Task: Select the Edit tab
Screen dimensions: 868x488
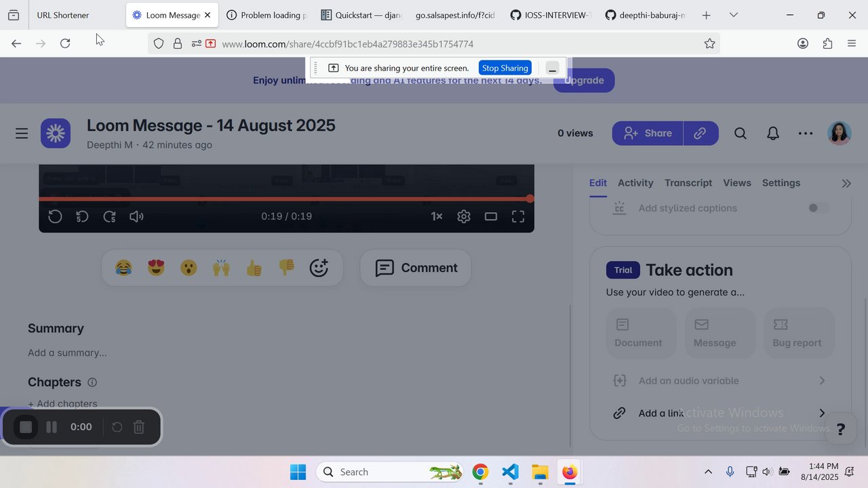Action: pos(598,183)
